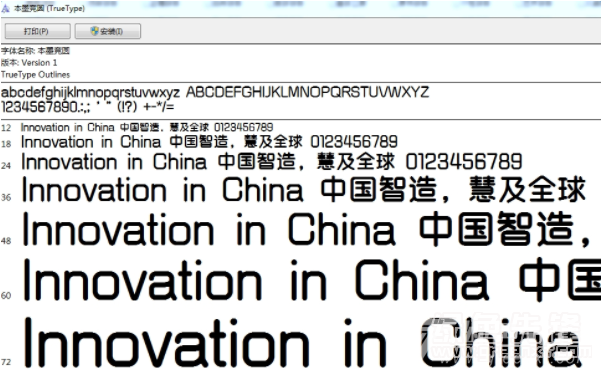Click the size 60 label
601x372 pixels.
(6, 295)
